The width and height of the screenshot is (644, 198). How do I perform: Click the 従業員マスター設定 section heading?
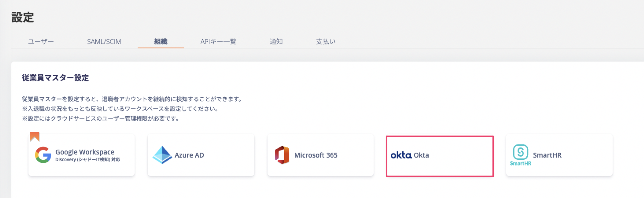(55, 78)
